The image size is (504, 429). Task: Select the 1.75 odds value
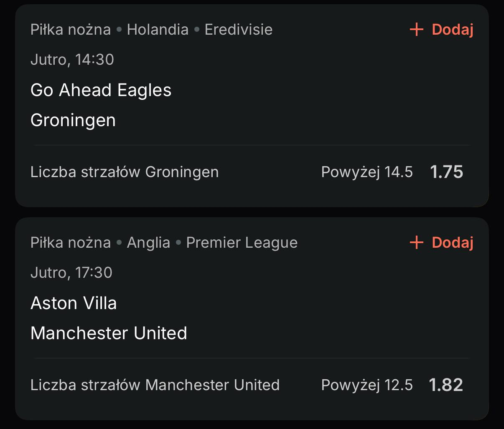pos(446,172)
